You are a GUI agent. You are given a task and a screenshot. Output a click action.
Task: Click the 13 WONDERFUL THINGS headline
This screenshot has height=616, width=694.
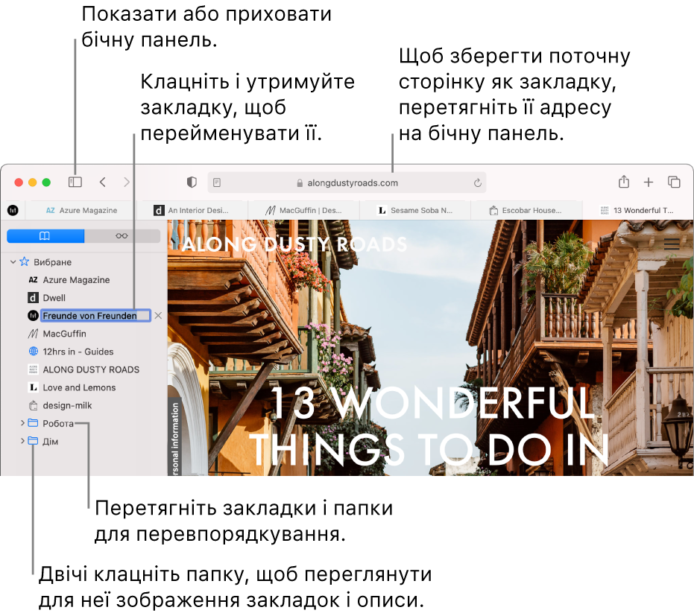pos(429,425)
